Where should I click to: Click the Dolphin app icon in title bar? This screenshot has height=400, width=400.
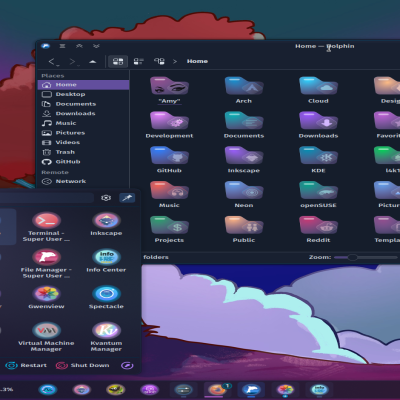pyautogui.click(x=46, y=46)
